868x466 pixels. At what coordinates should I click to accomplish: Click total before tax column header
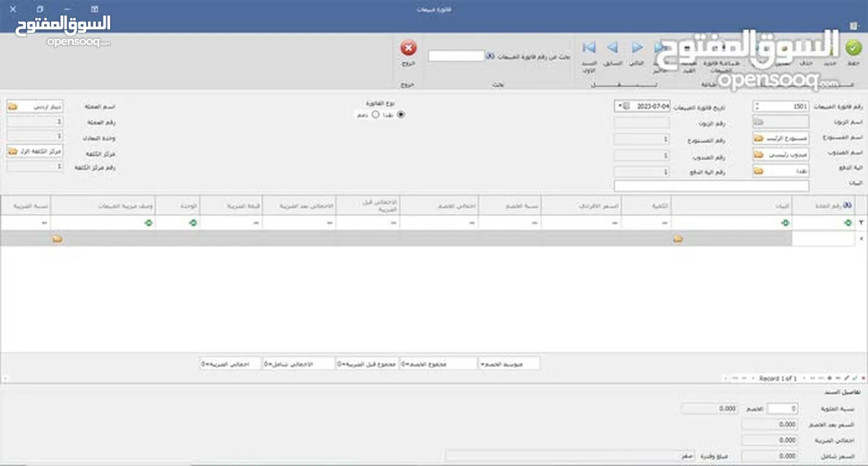coord(368,205)
